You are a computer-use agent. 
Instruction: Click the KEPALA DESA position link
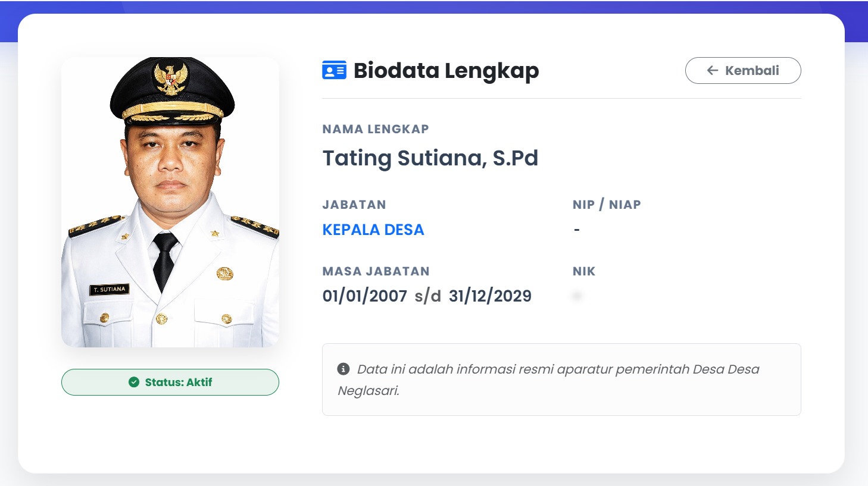coord(373,230)
